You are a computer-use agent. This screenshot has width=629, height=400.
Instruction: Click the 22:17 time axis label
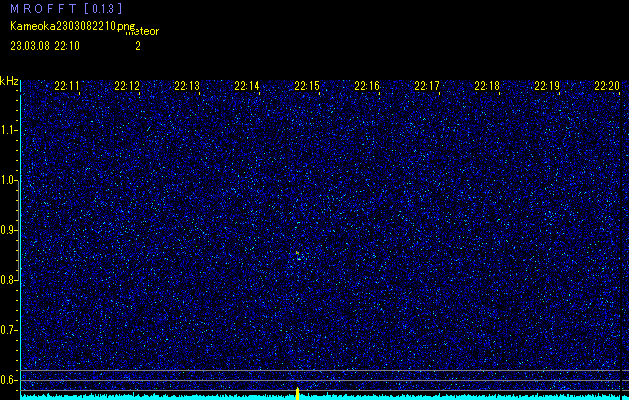(x=427, y=86)
